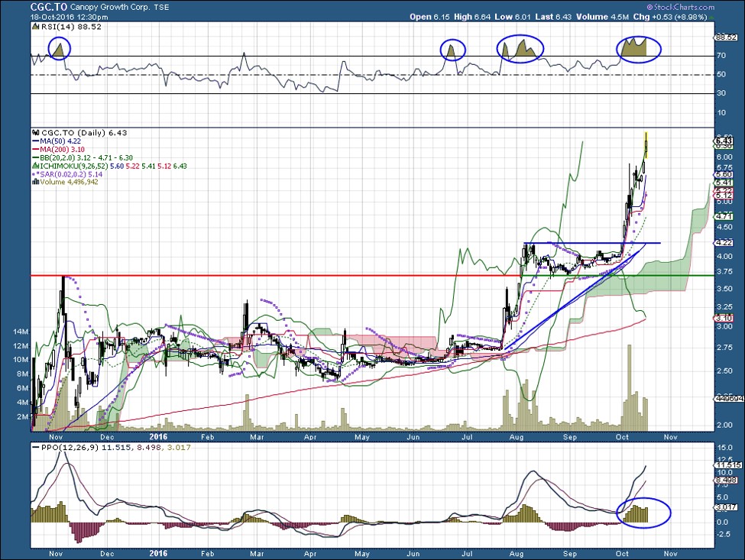This screenshot has width=745, height=560.
Task: Click the 6.43 last price tag on axis
Action: tap(724, 141)
